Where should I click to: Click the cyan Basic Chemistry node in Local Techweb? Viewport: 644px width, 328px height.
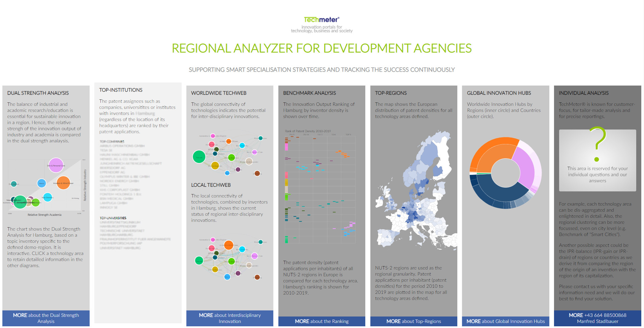(x=242, y=250)
